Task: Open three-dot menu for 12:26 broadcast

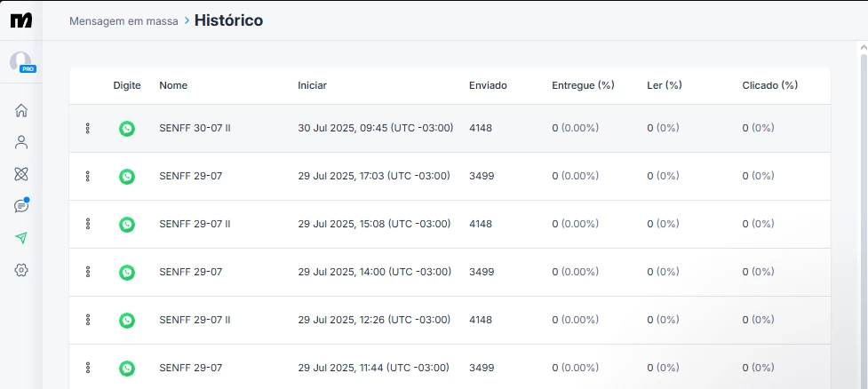Action: (x=88, y=321)
